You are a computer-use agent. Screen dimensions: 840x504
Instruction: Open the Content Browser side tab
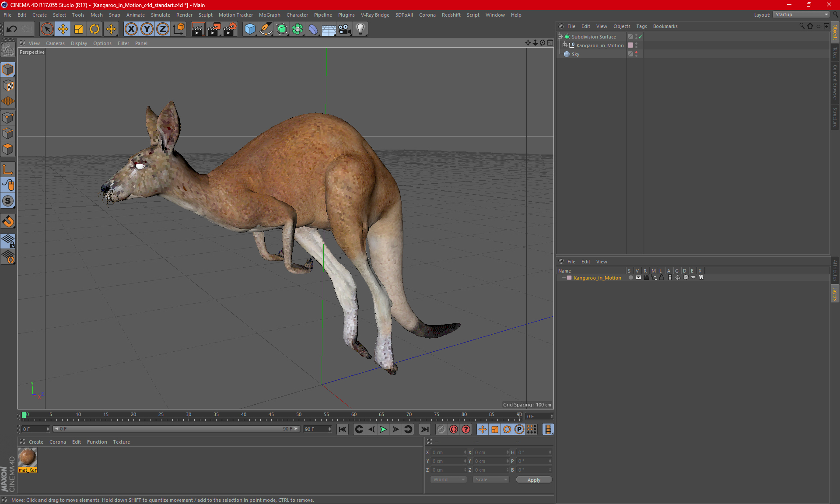[835, 82]
